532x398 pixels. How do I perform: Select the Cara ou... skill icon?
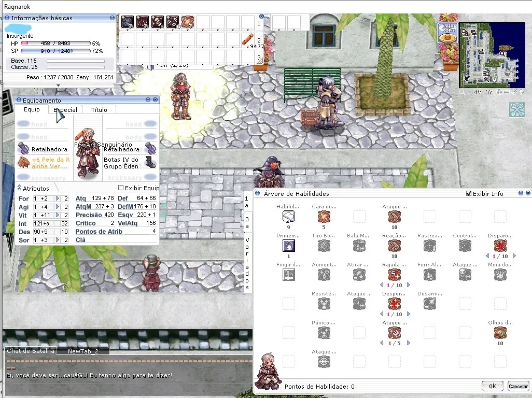pos(324,216)
